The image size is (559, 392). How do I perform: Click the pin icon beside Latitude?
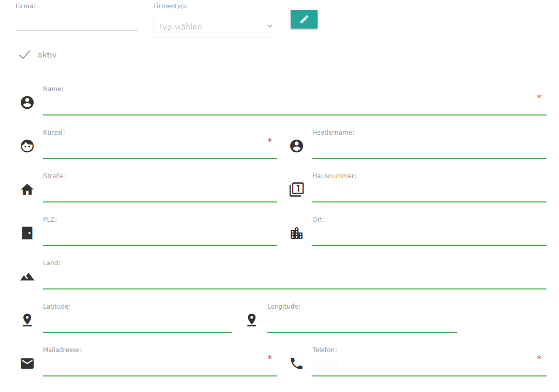[27, 320]
